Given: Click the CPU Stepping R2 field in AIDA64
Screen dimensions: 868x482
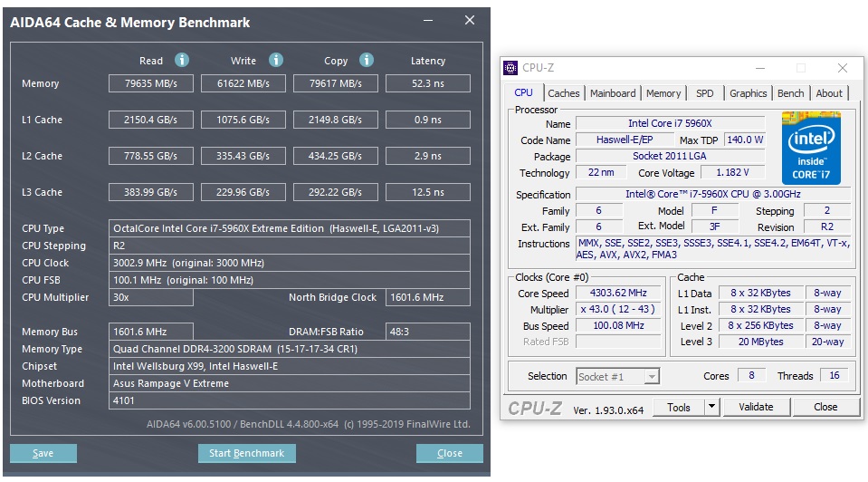Looking at the screenshot, I should coord(290,246).
